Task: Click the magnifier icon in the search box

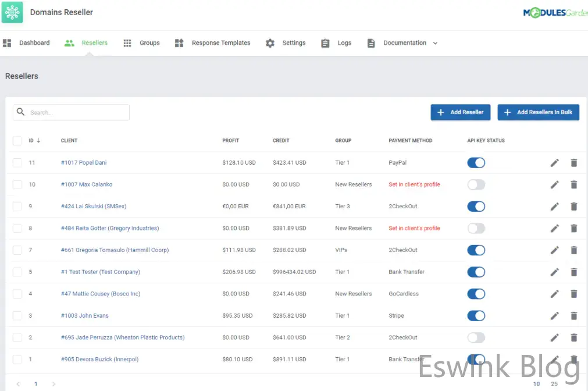Action: [x=21, y=112]
